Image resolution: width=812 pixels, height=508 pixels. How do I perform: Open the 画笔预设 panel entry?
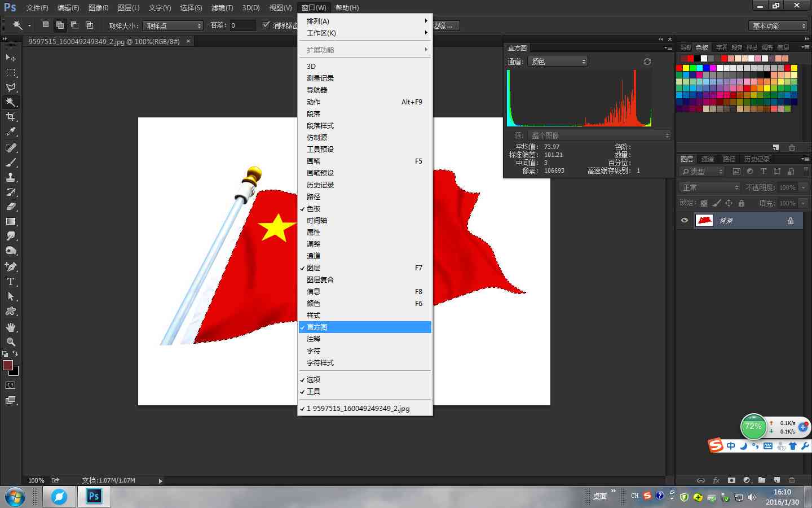(365, 173)
